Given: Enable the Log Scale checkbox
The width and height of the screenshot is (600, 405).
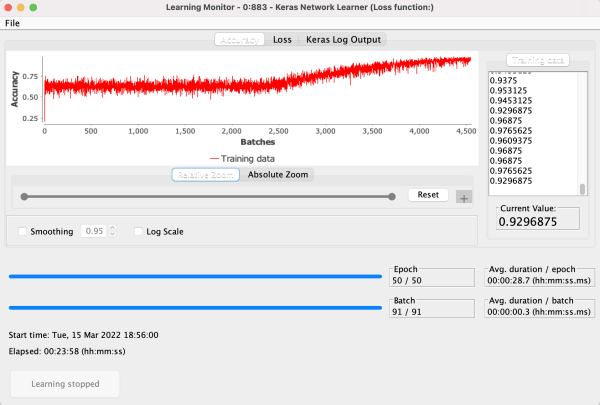Looking at the screenshot, I should 139,232.
